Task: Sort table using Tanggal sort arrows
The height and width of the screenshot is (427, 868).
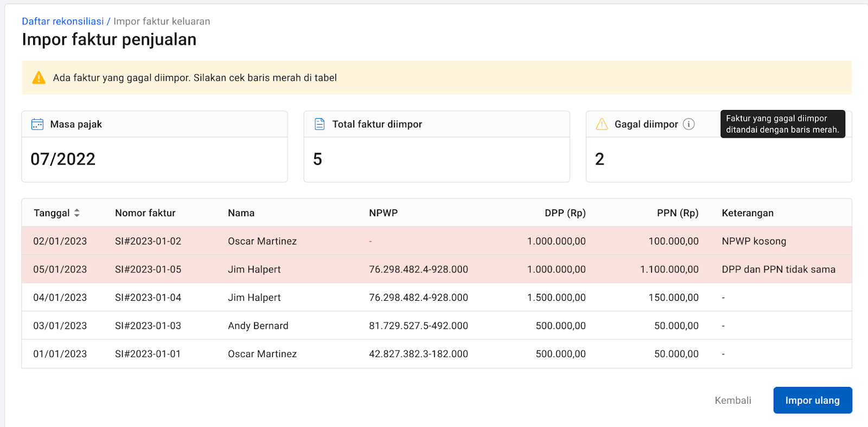Action: coord(77,213)
